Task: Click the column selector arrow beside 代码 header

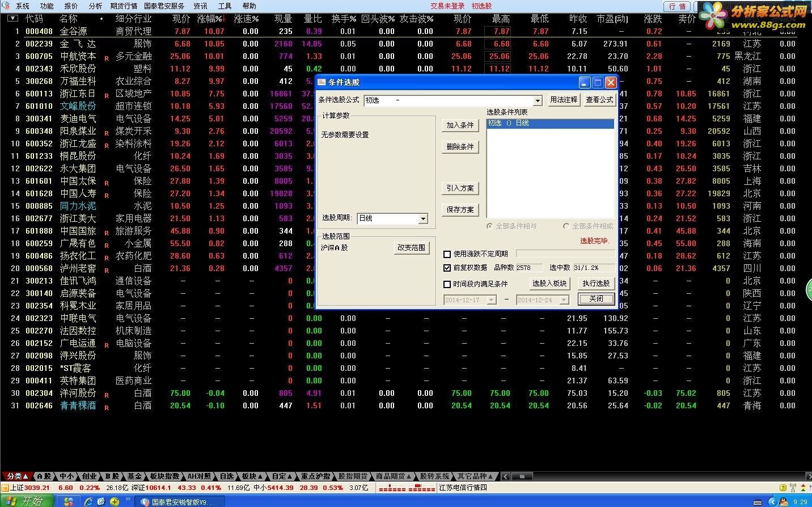Action: (12, 19)
